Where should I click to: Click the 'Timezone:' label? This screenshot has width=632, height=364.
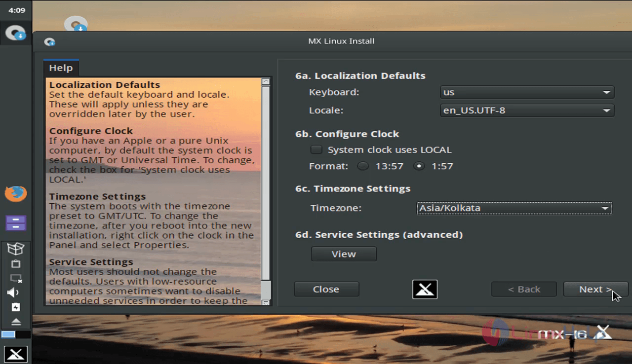tap(336, 208)
